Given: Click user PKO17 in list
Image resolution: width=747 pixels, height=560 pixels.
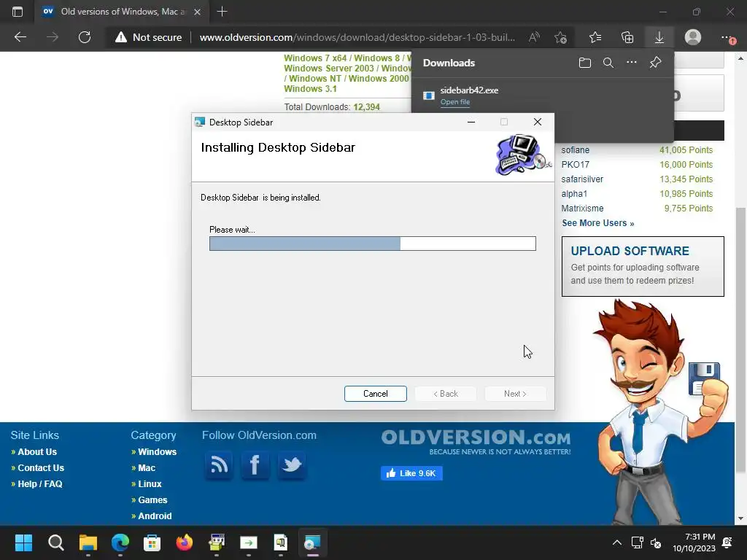Looking at the screenshot, I should coord(575,165).
